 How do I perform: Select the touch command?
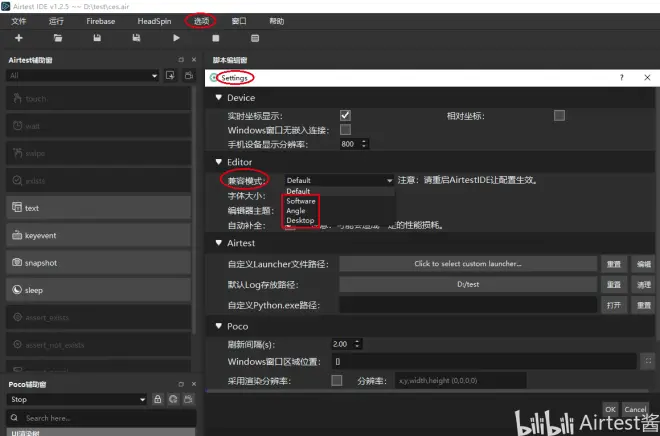coord(98,98)
